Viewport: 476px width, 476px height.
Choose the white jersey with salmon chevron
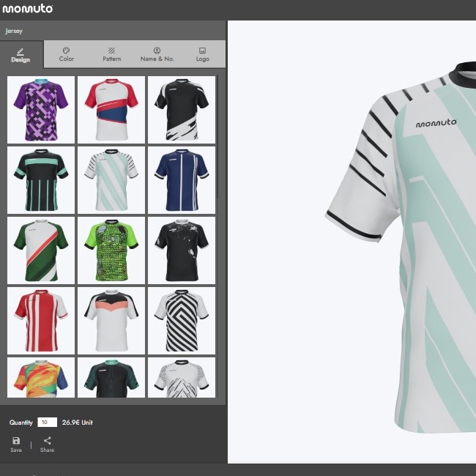[111, 321]
